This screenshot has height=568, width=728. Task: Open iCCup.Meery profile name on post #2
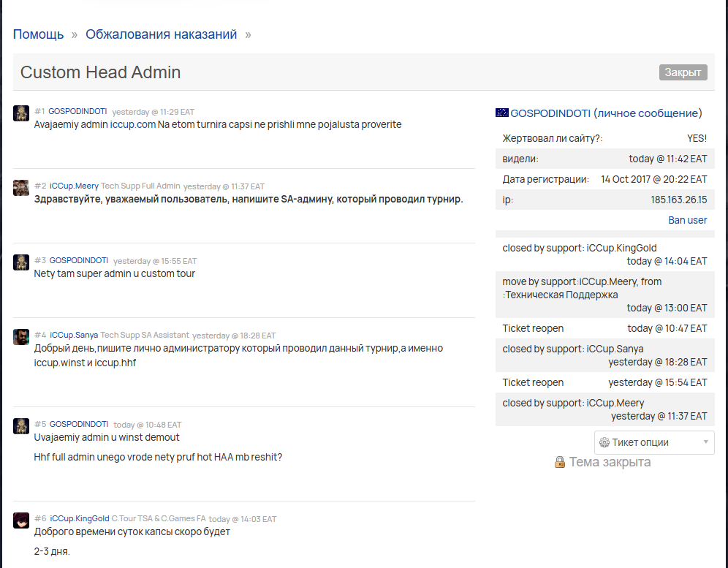click(75, 186)
